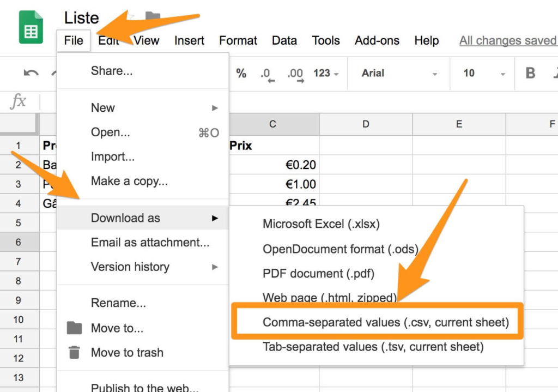Download as OpenDocument format (.ods)

tap(377, 249)
